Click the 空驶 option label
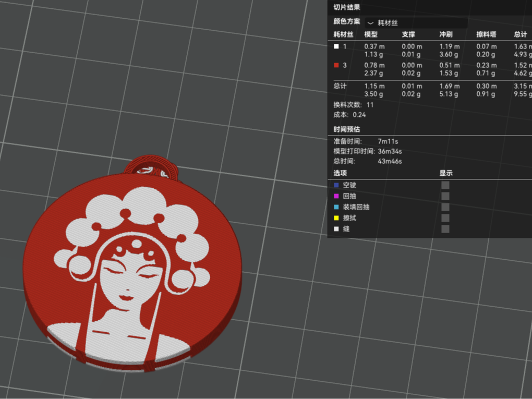 [x=349, y=185]
